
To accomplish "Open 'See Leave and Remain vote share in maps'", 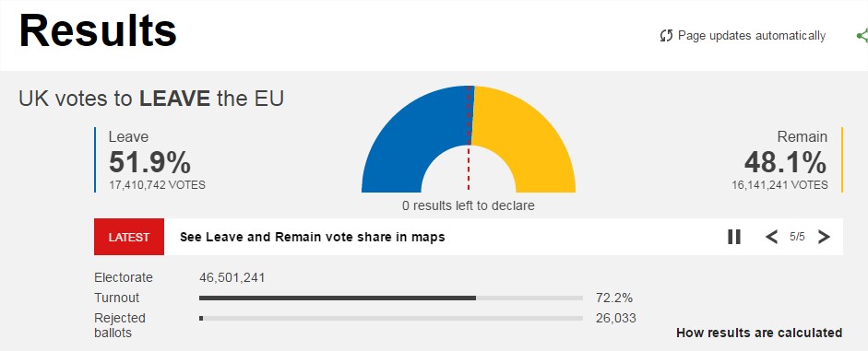I will tap(312, 237).
